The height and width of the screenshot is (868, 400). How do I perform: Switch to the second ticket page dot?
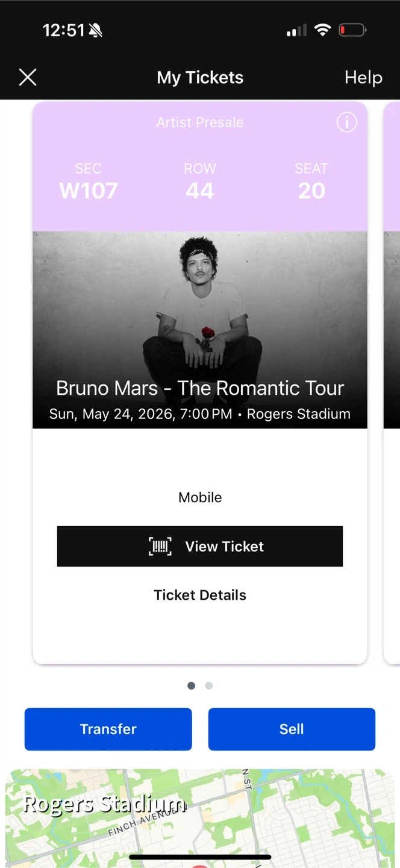[209, 685]
